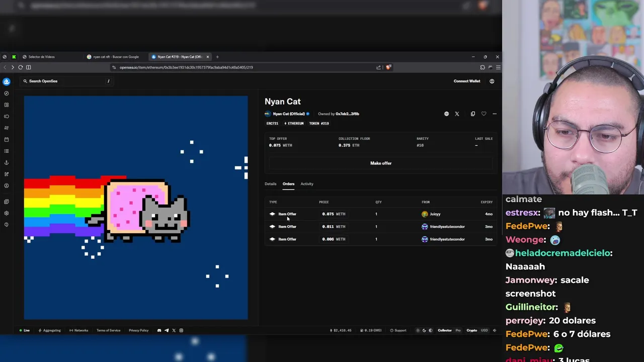This screenshot has height=362, width=644.
Task: Open the Instagram link in footer
Action: click(181, 330)
